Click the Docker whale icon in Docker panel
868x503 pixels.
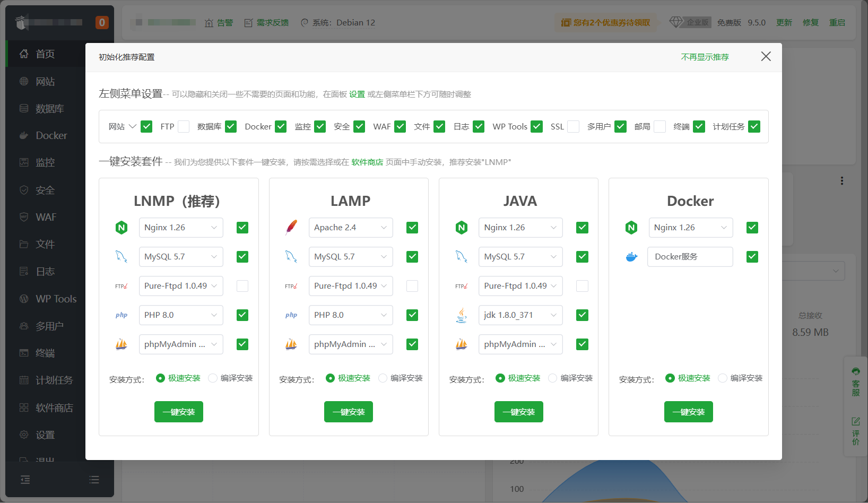pos(631,257)
